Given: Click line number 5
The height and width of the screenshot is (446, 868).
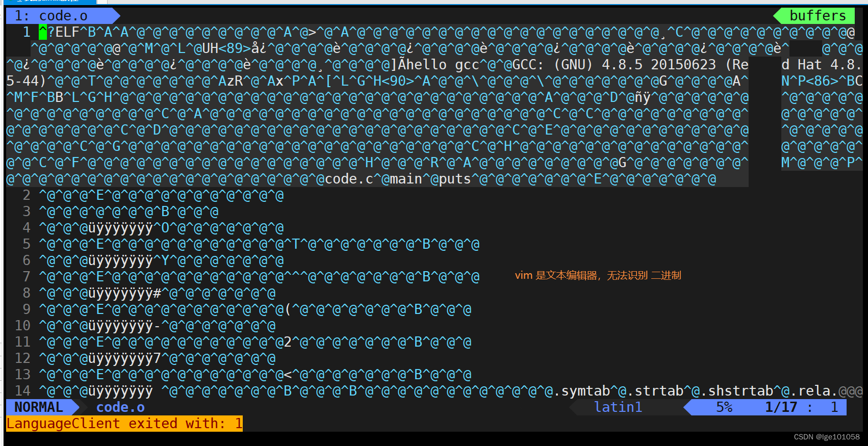Looking at the screenshot, I should point(27,244).
